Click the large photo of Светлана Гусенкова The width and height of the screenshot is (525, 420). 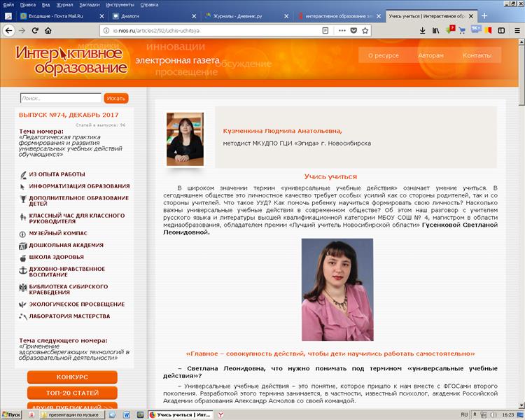337,289
